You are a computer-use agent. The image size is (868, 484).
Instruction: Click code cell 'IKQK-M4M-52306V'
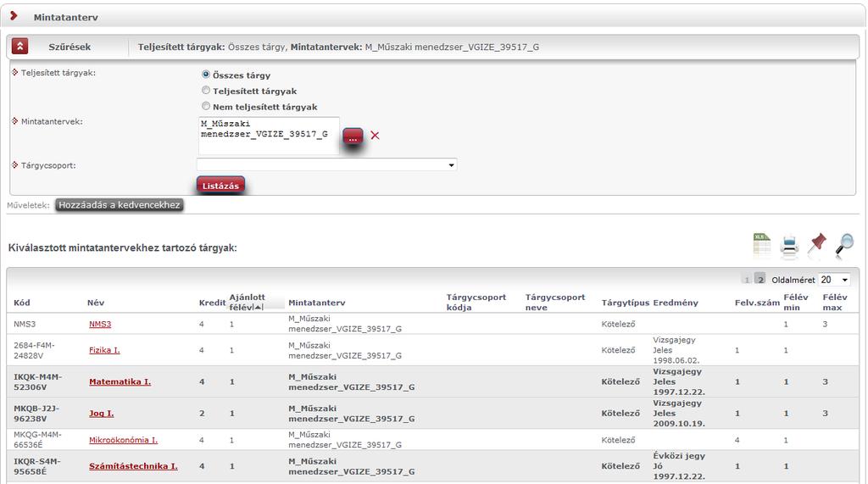[37, 381]
